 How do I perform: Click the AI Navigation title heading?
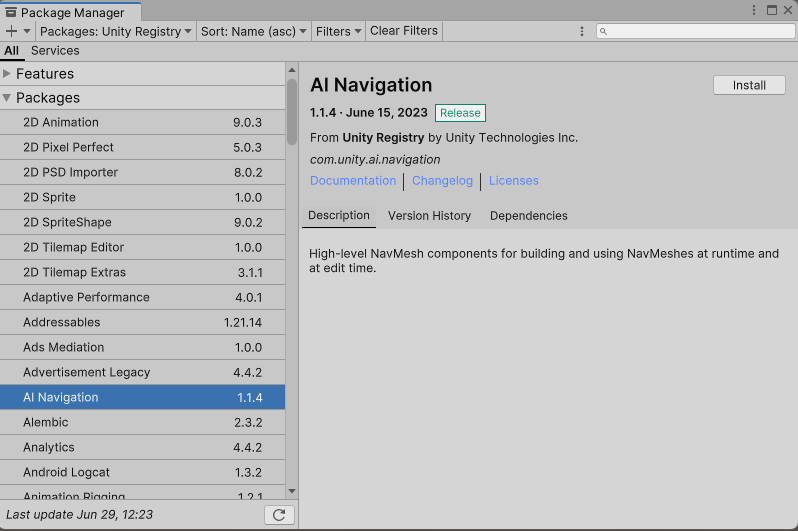point(371,85)
